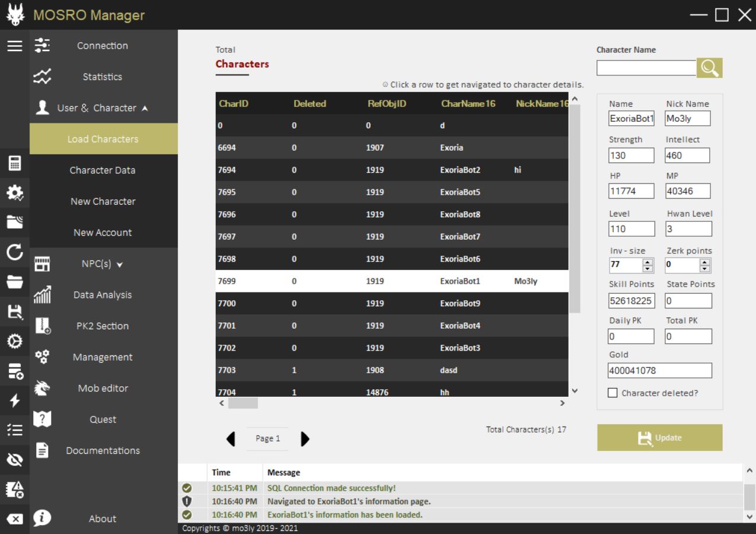Image resolution: width=756 pixels, height=534 pixels.
Task: Select New Account menu item
Action: (x=103, y=233)
